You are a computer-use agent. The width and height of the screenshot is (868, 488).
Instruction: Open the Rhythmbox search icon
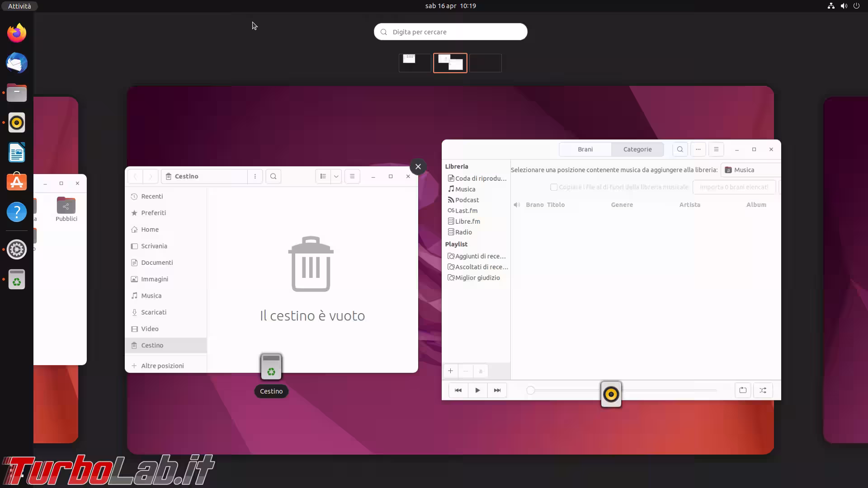[680, 149]
